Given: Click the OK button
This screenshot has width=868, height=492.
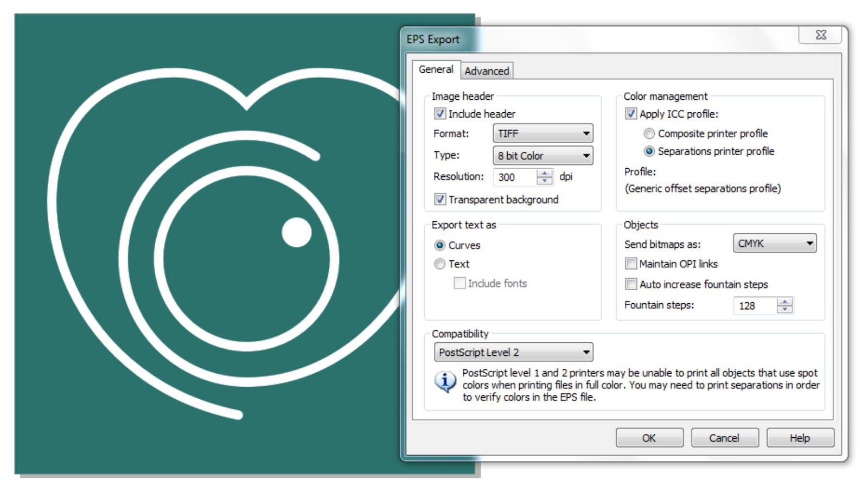Looking at the screenshot, I should click(649, 438).
